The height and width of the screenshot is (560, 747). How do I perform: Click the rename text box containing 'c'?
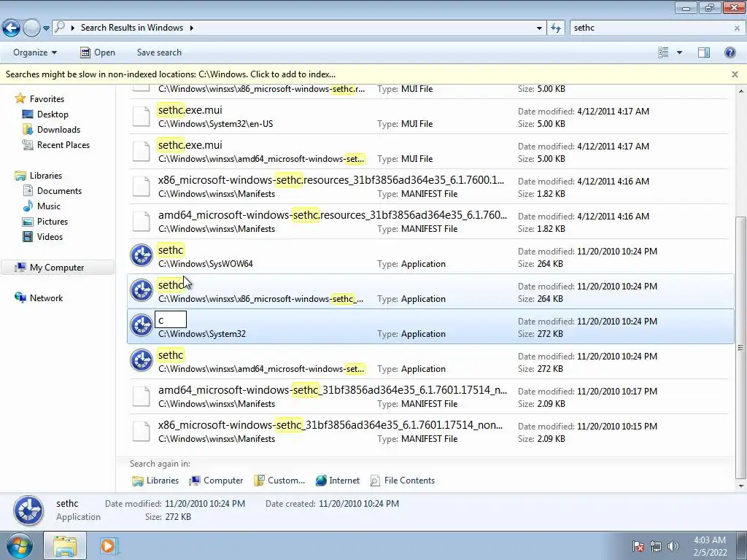(x=171, y=319)
